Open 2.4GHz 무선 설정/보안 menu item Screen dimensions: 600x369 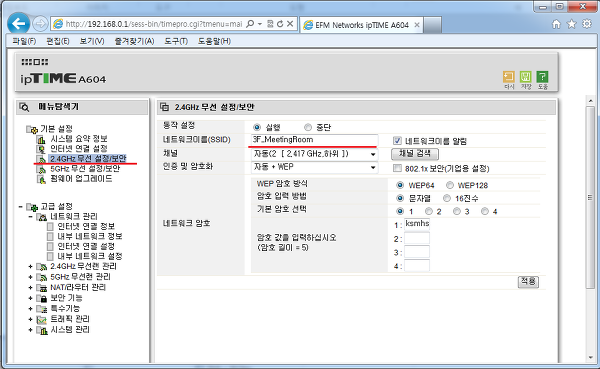click(88, 158)
